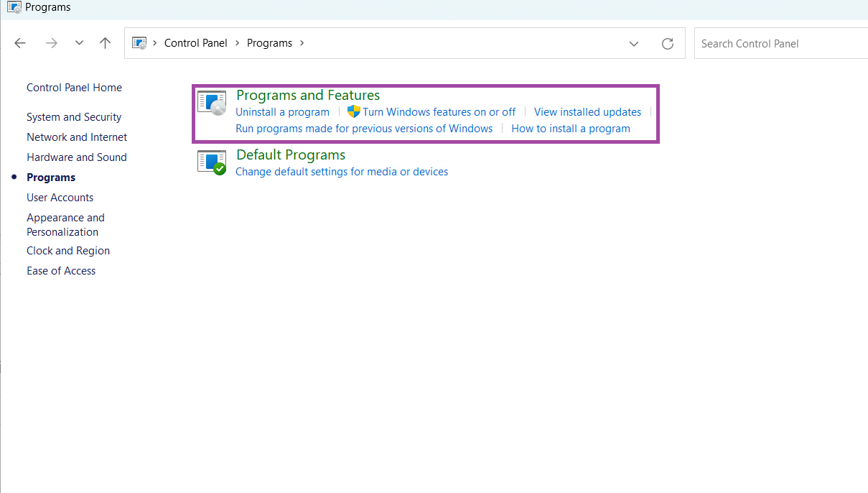This screenshot has height=493, width=868.
Task: Open Uninstall a program
Action: (x=282, y=111)
